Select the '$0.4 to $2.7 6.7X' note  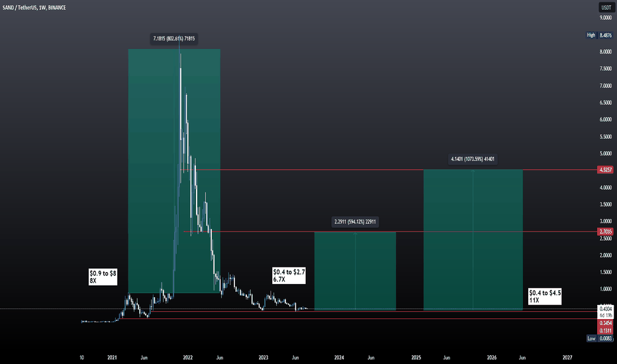[289, 275]
